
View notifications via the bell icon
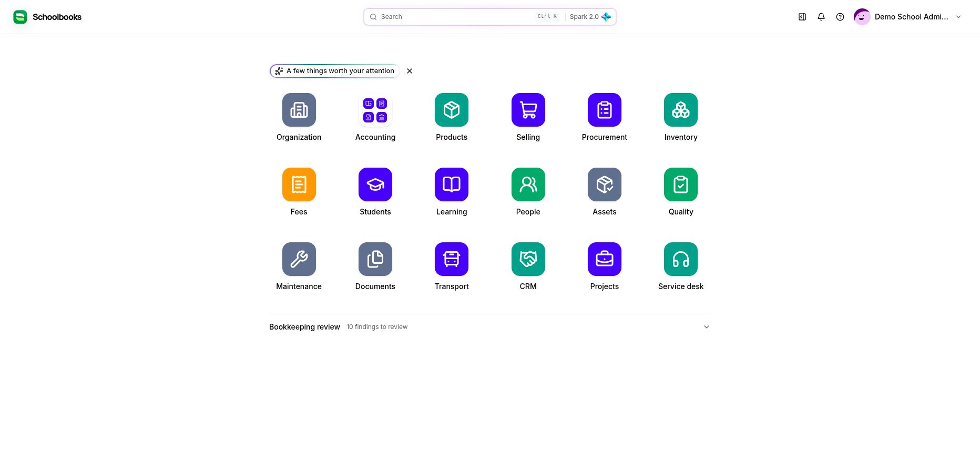[821, 17]
